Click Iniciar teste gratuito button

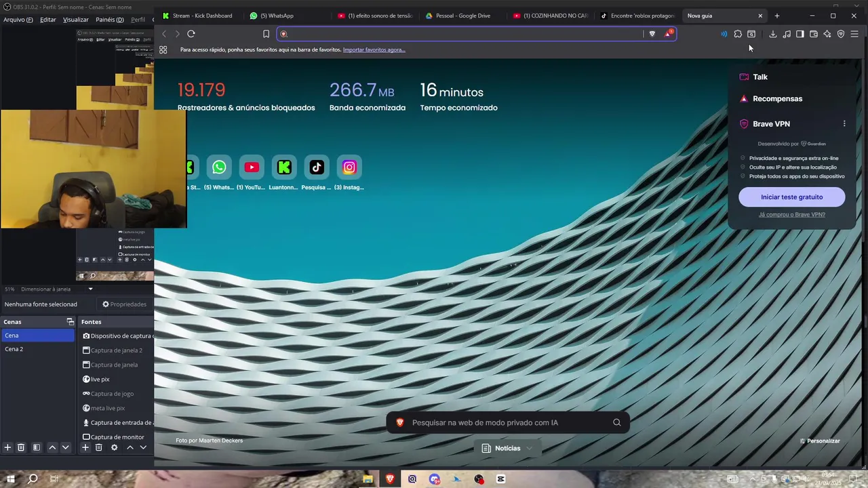click(x=791, y=197)
